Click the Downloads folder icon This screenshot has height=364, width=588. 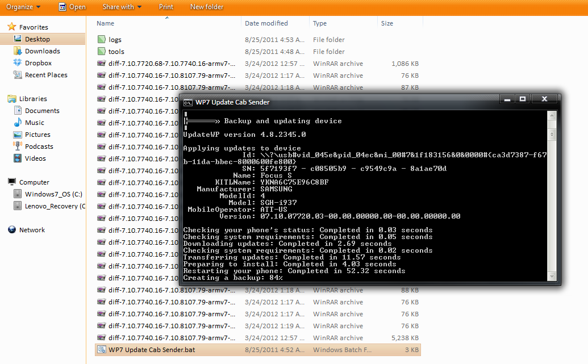pyautogui.click(x=18, y=51)
